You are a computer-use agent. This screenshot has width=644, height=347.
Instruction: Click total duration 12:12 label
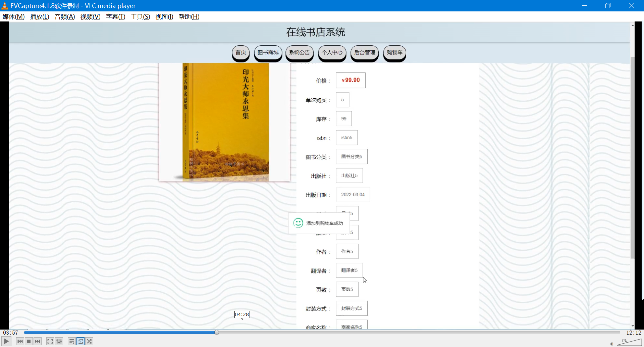pyautogui.click(x=634, y=333)
